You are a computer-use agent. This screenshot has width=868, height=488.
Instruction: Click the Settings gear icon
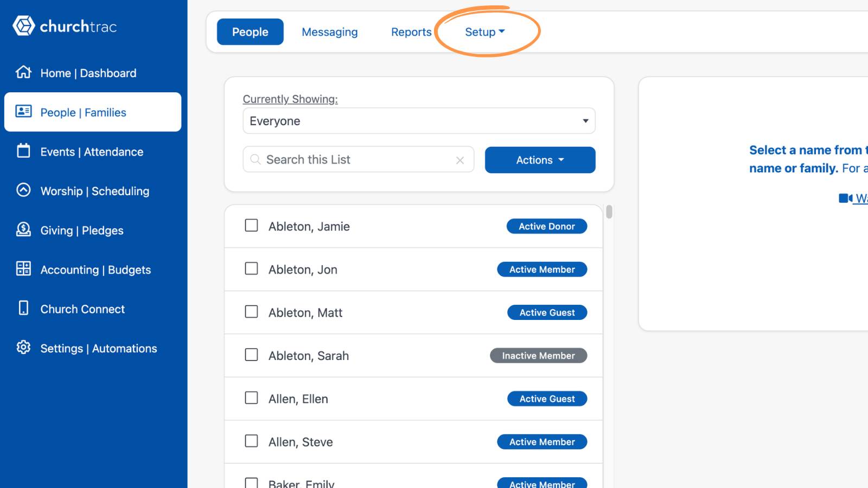tap(23, 347)
